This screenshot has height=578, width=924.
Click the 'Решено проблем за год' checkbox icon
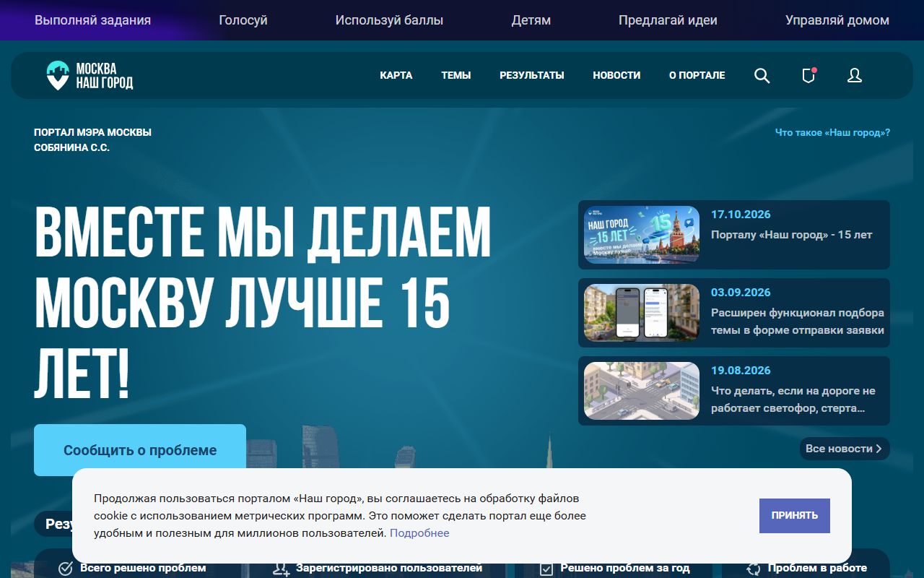pos(546,569)
